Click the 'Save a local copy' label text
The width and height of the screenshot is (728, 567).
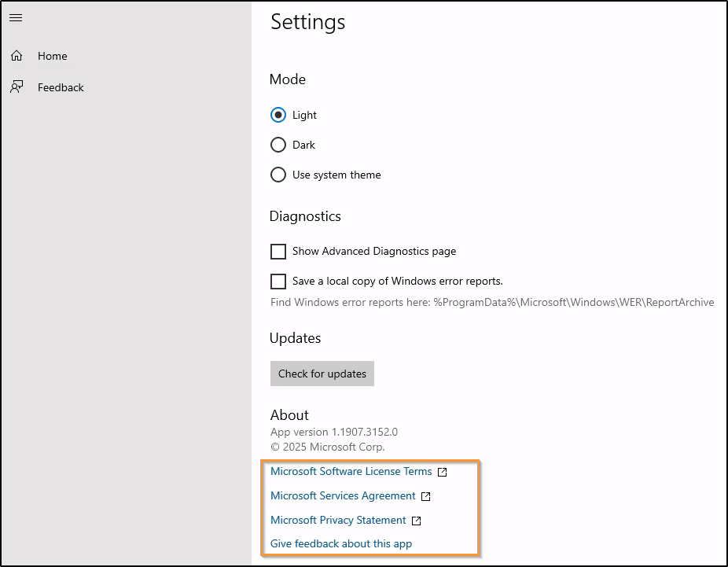[x=397, y=282]
